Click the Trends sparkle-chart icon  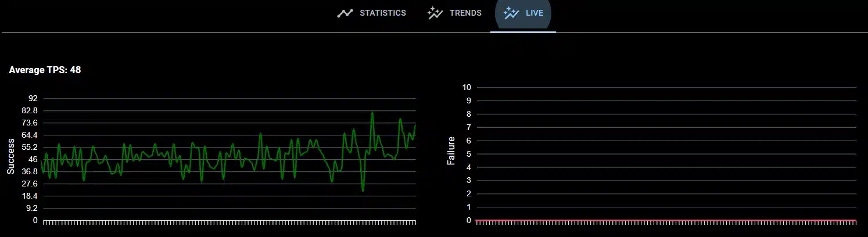click(x=435, y=13)
